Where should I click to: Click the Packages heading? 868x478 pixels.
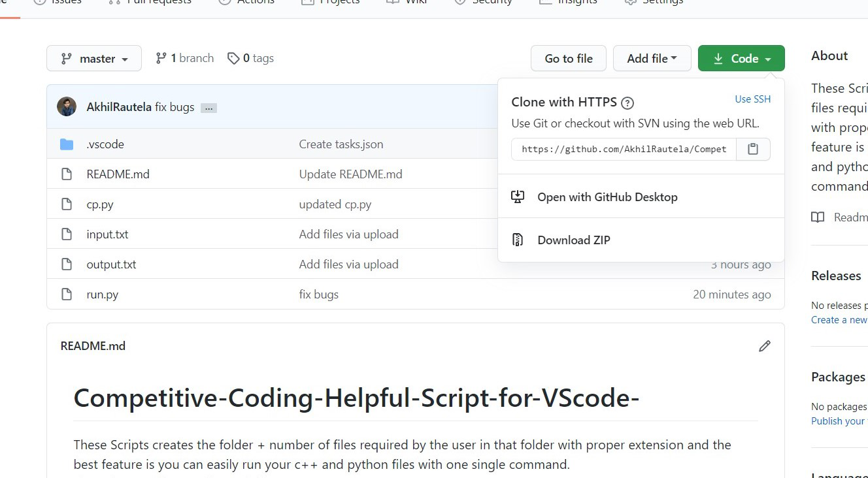[x=838, y=377]
